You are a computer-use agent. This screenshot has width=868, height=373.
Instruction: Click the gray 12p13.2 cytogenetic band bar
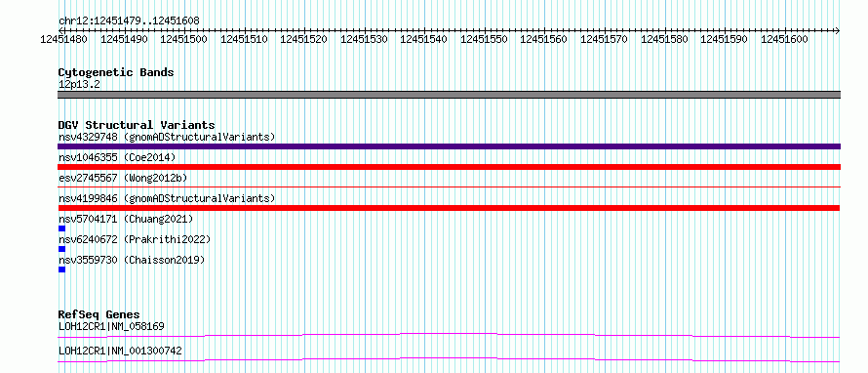[449, 95]
